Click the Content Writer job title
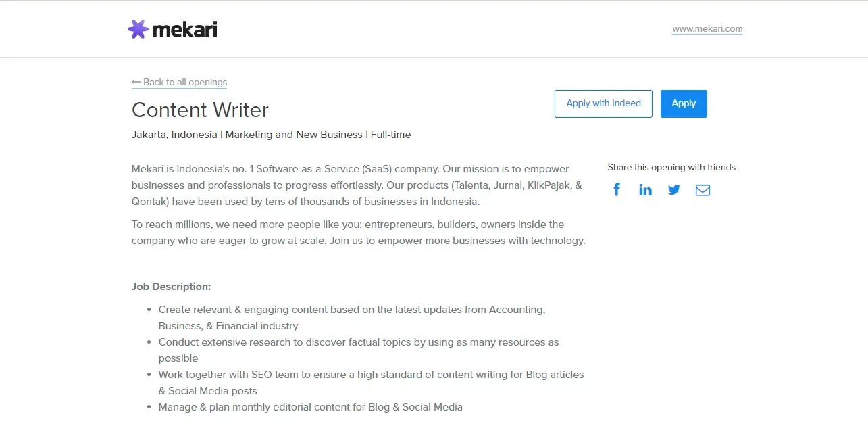 (x=200, y=110)
